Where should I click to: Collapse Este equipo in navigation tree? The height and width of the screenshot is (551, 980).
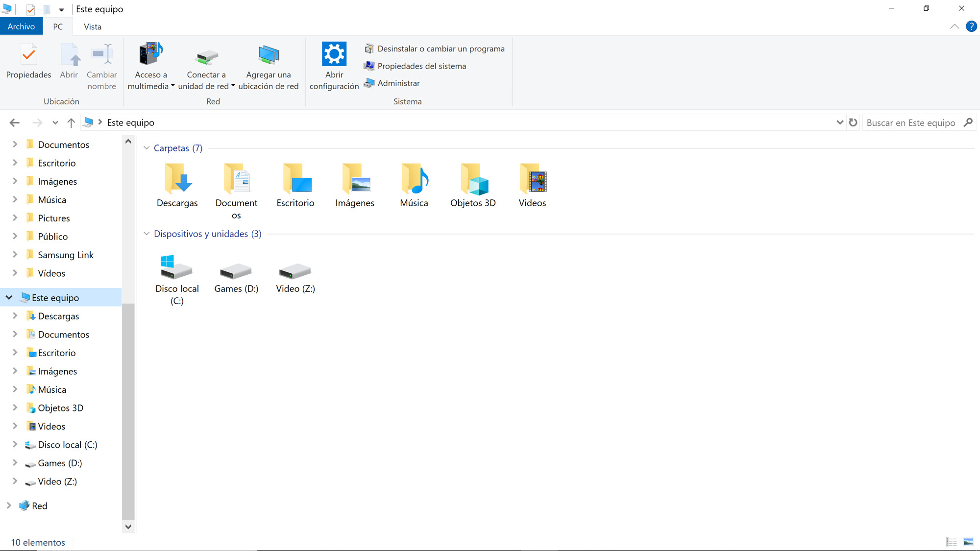[9, 297]
